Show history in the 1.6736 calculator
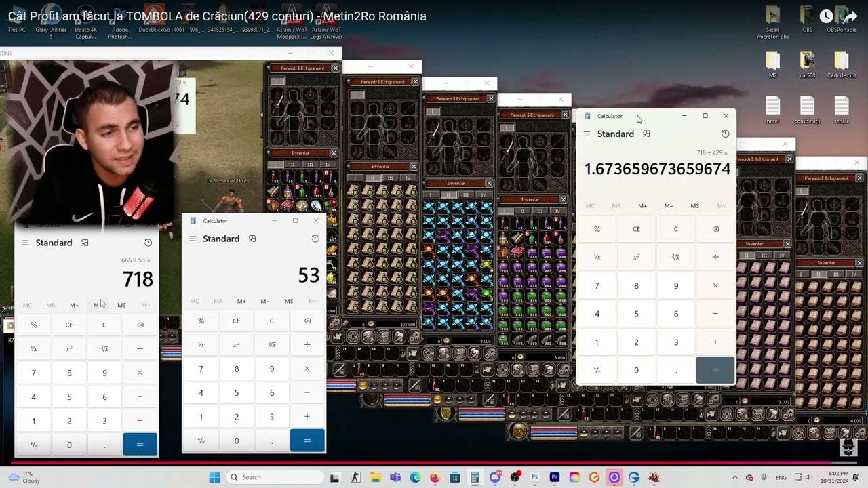This screenshot has height=488, width=868. (x=726, y=134)
